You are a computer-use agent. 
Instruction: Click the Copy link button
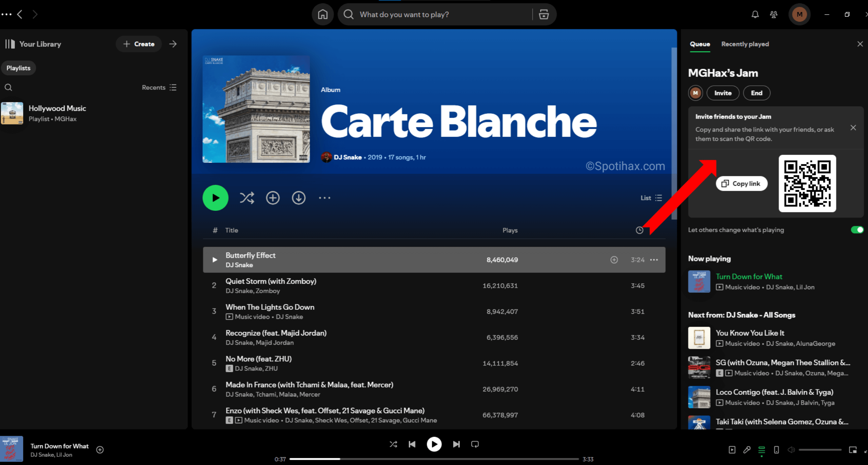(742, 184)
